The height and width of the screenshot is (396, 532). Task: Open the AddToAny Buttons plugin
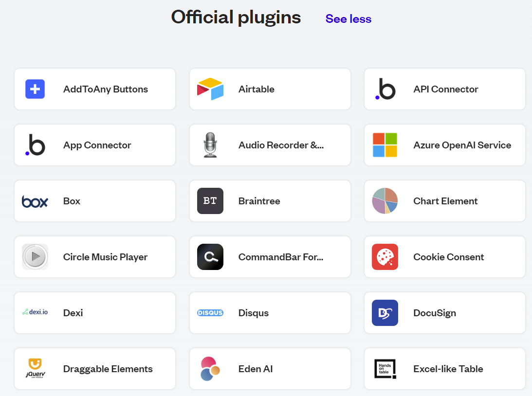95,89
